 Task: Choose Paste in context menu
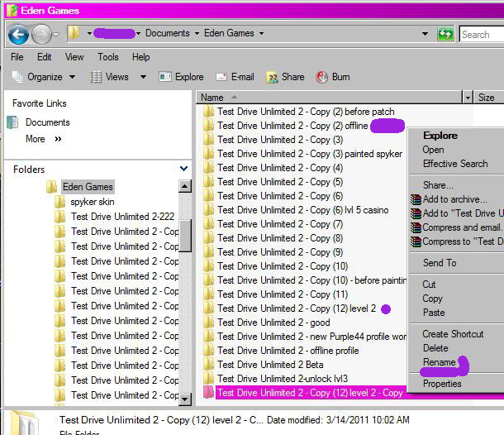[434, 313]
